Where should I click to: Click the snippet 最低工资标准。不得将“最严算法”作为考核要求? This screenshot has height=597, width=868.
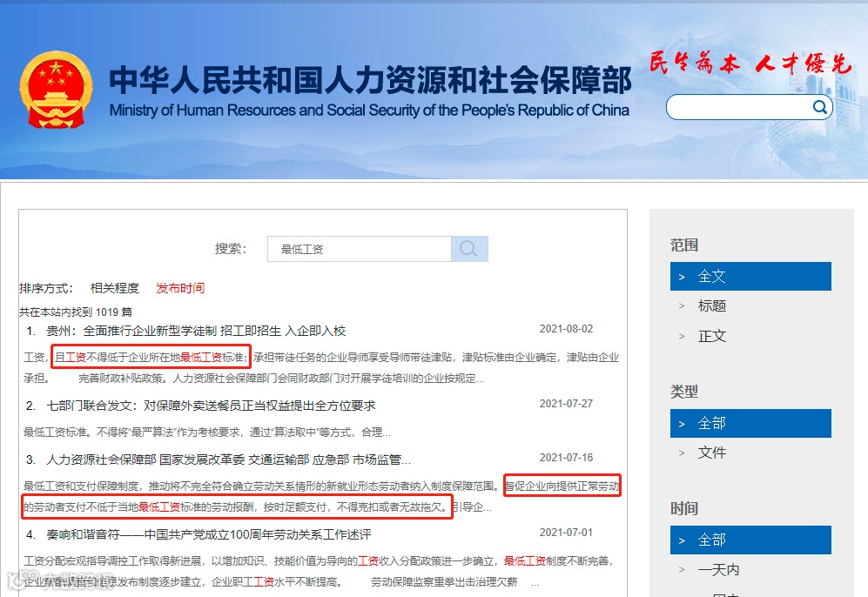[x=207, y=433]
